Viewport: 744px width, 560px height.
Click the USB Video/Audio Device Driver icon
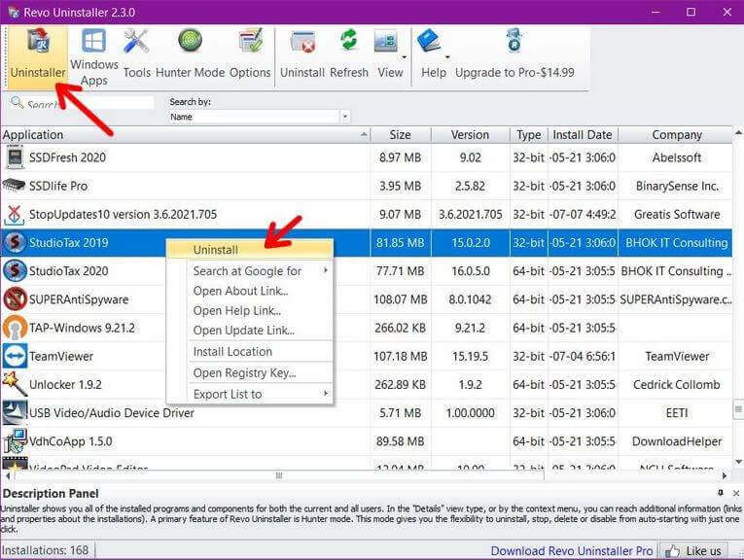[15, 412]
